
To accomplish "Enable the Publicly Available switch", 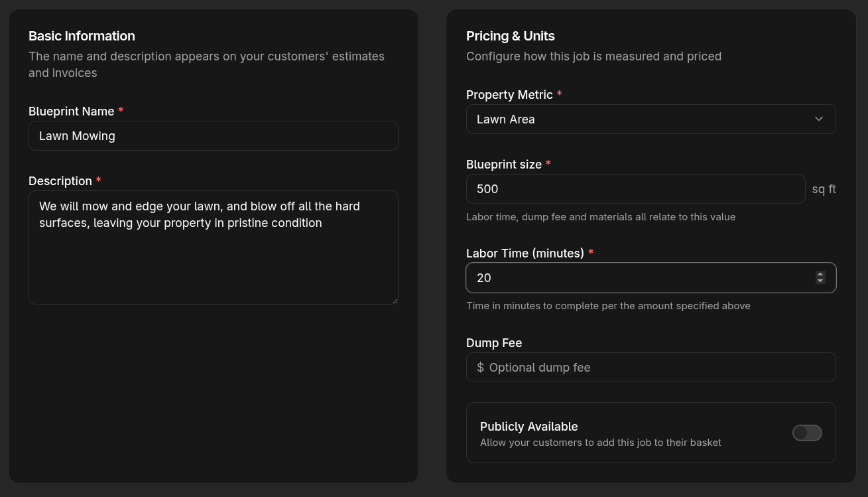I will [807, 433].
